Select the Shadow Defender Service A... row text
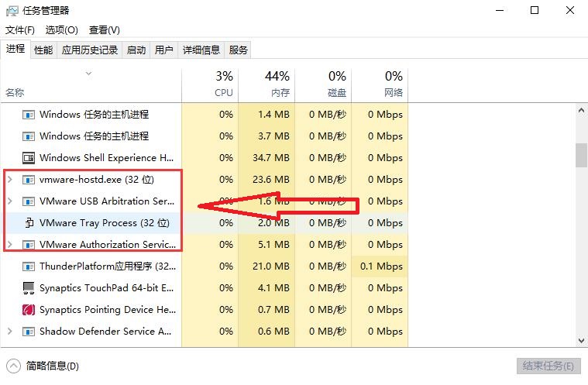Screen dimensions: 588x385 tap(105, 332)
